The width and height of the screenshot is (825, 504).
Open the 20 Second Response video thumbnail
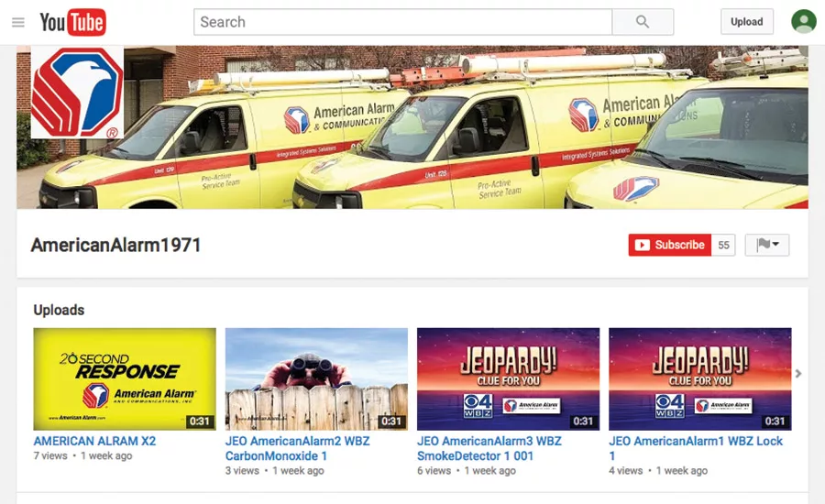point(125,378)
